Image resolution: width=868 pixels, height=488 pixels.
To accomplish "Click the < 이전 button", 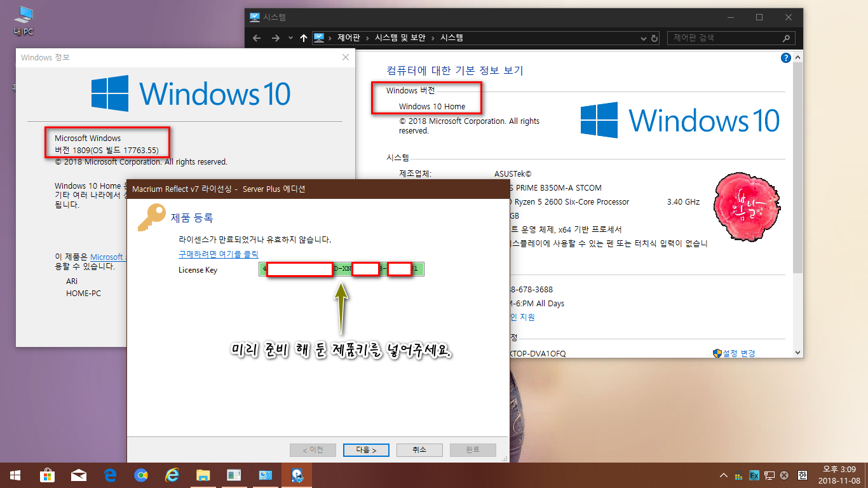I will click(x=313, y=450).
